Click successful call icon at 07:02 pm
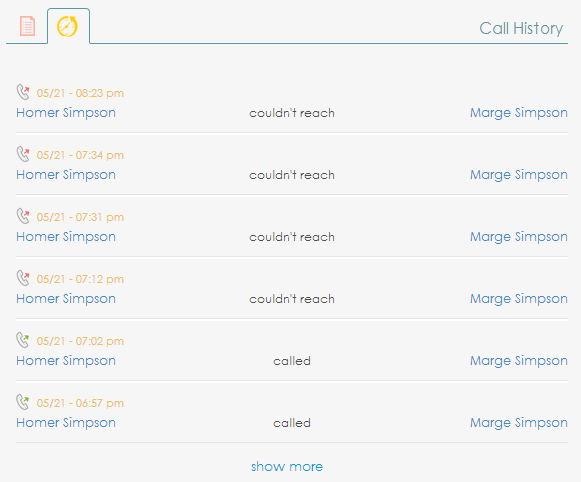 point(23,340)
